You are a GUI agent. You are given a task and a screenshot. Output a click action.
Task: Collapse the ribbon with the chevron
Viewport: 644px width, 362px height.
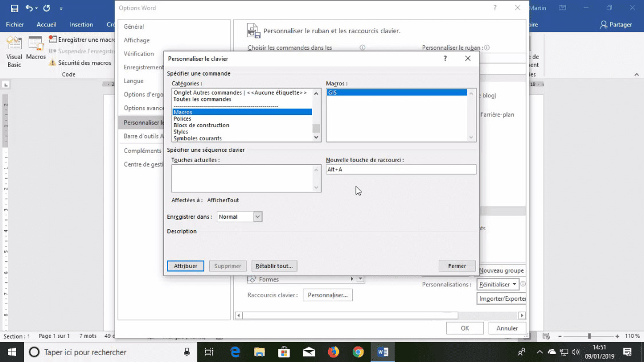[x=636, y=74]
